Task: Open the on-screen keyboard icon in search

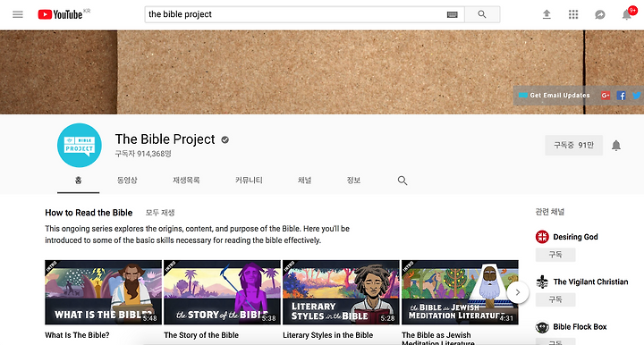Action: pyautogui.click(x=453, y=15)
